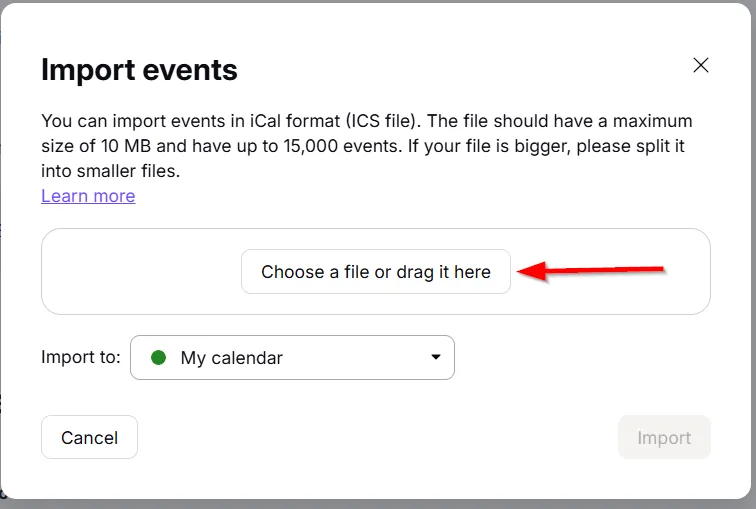Close the Import events dialog
The width and height of the screenshot is (756, 509).
(701, 66)
